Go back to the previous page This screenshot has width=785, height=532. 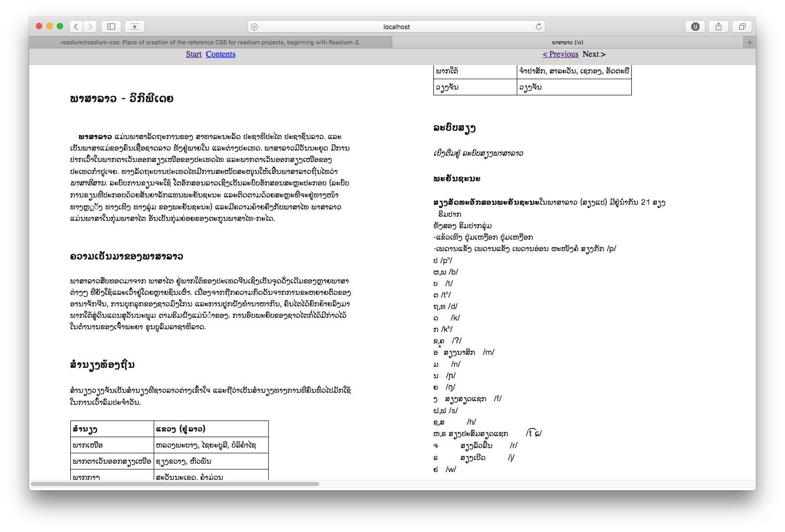[x=76, y=27]
